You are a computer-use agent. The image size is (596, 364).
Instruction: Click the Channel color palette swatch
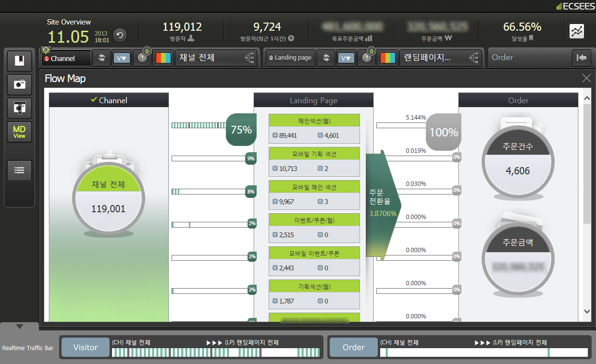tap(163, 58)
